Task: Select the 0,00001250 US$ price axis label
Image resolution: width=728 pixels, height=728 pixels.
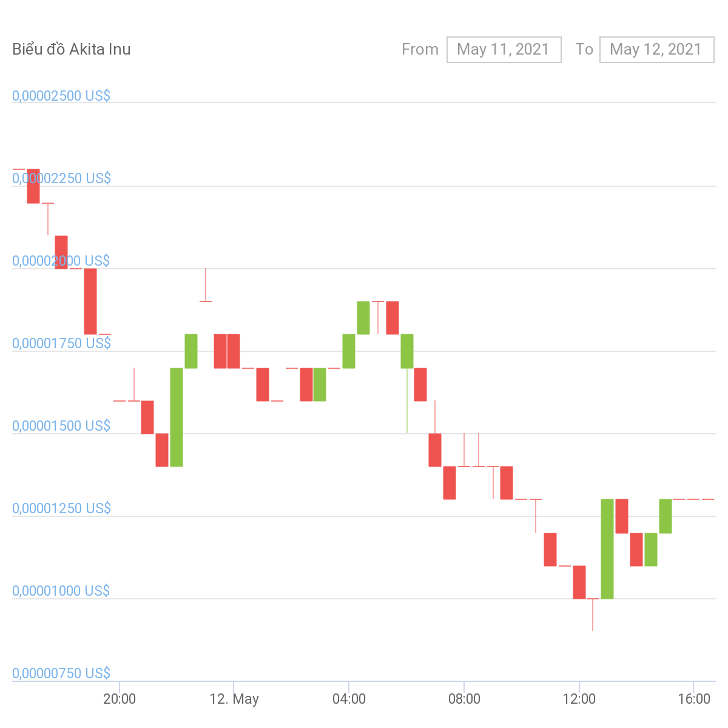Action: tap(61, 508)
